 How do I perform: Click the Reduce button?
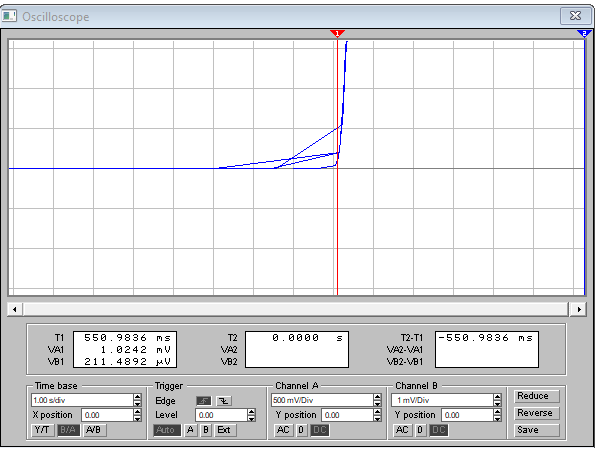pos(537,396)
